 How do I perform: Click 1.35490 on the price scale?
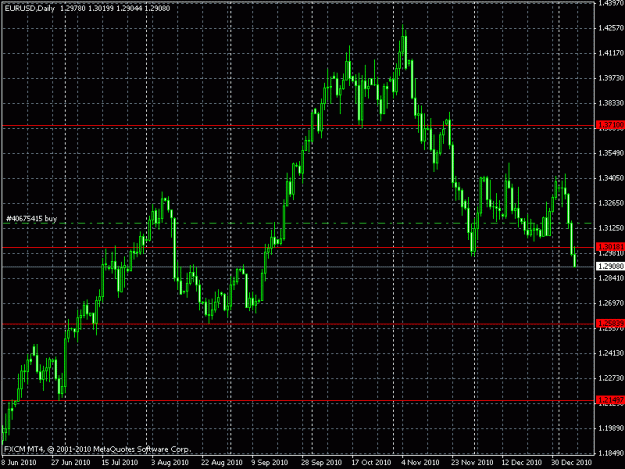pyautogui.click(x=611, y=153)
